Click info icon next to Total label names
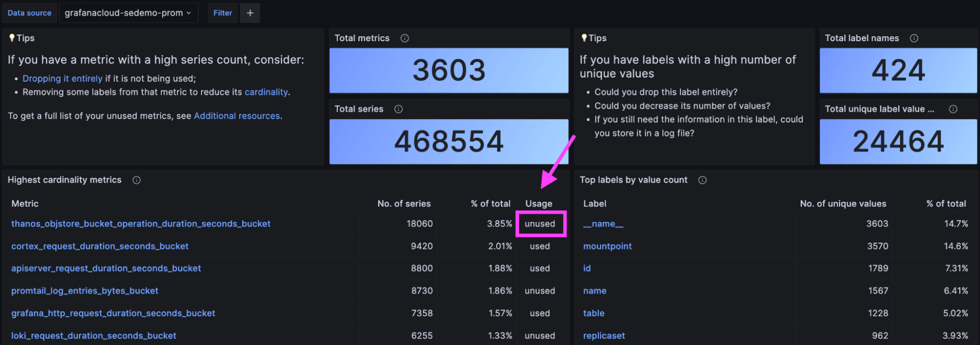 pyautogui.click(x=914, y=38)
